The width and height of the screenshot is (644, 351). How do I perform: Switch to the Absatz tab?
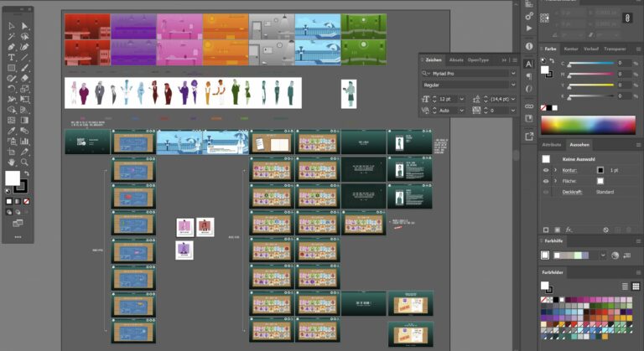click(x=456, y=60)
